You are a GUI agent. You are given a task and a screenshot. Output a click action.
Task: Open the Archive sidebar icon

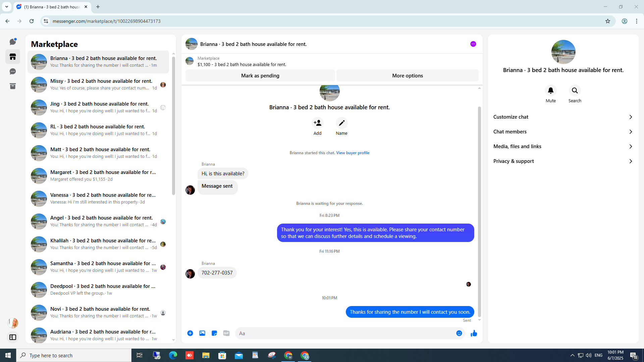coord(13,86)
